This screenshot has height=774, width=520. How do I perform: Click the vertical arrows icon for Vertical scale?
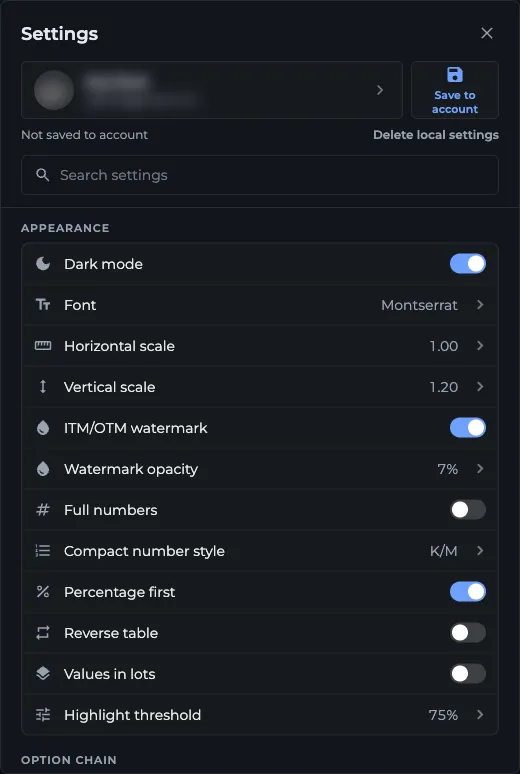coord(43,387)
